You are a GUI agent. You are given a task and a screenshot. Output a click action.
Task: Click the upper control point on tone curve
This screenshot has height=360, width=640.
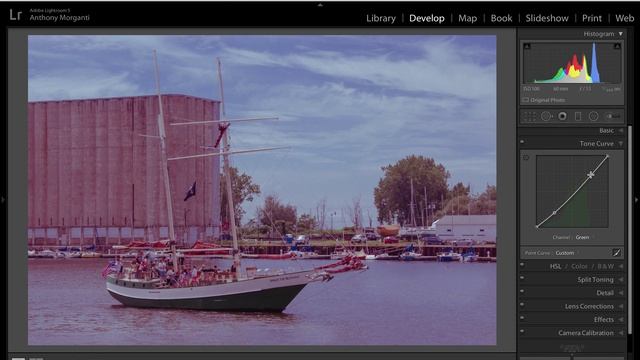point(591,175)
